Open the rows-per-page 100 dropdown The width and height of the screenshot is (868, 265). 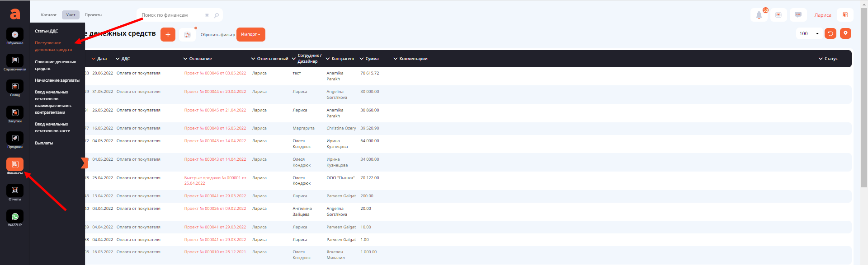(809, 33)
